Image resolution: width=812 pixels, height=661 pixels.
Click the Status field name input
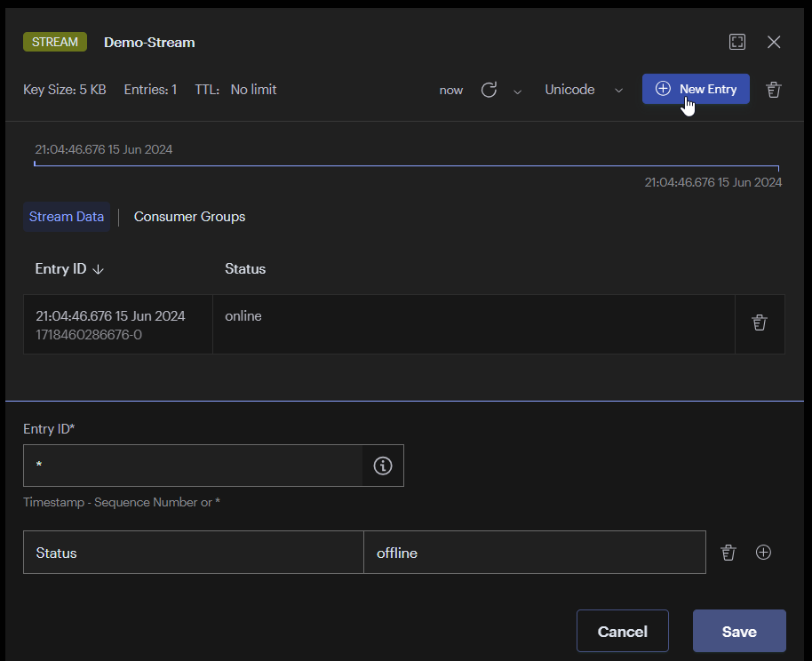pyautogui.click(x=193, y=553)
